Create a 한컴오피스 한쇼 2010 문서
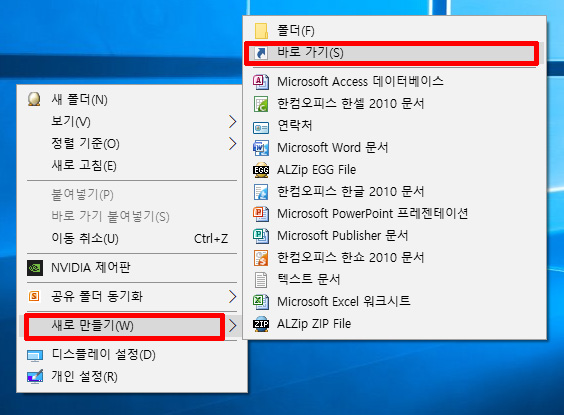 (395, 257)
